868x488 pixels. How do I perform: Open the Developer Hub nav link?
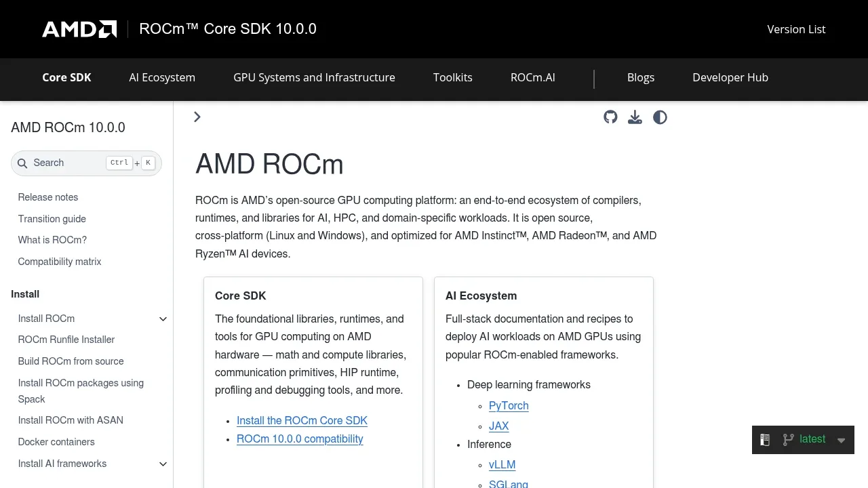click(730, 77)
